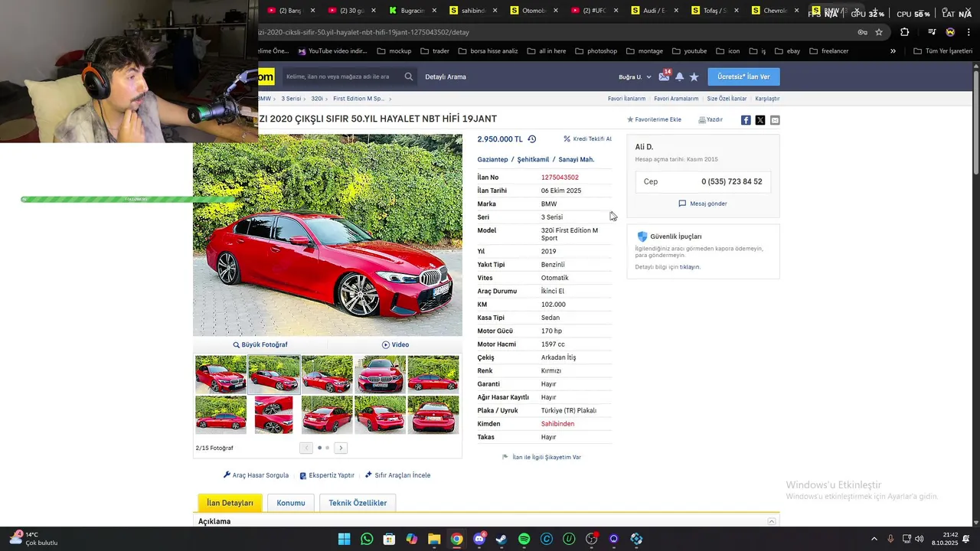Share listing by email icon
Viewport: 980px width, 551px height.
point(775,120)
